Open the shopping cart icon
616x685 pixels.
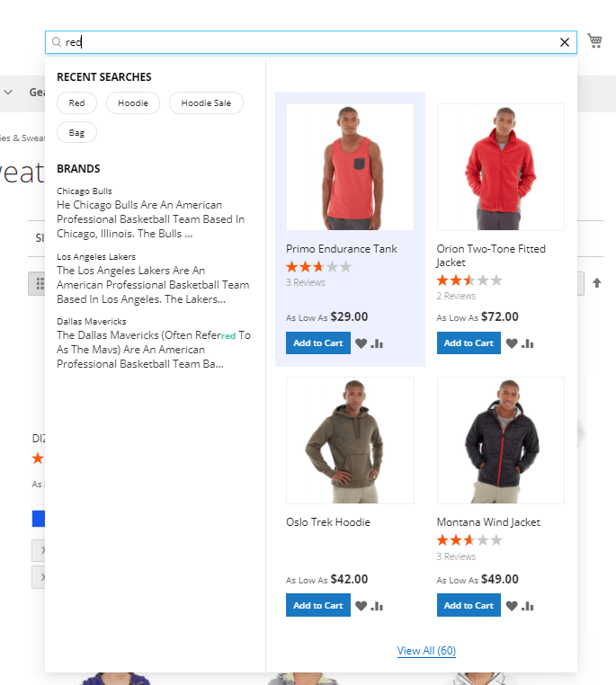[x=594, y=40]
